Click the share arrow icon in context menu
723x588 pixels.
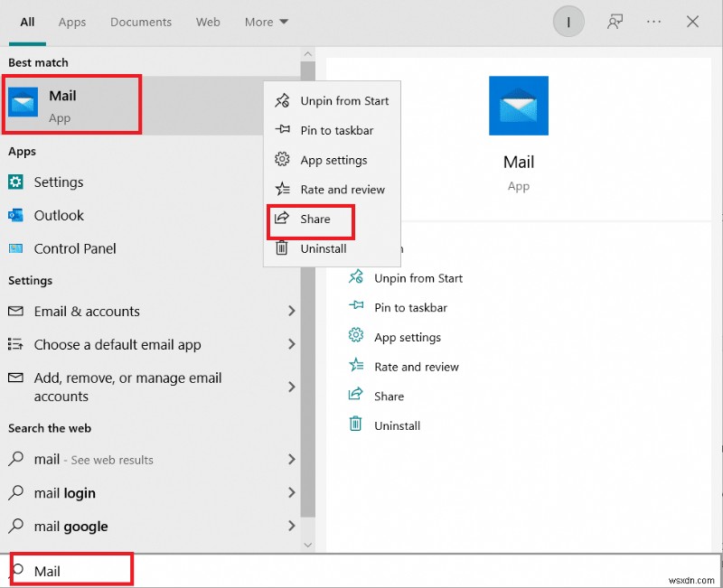(x=282, y=218)
